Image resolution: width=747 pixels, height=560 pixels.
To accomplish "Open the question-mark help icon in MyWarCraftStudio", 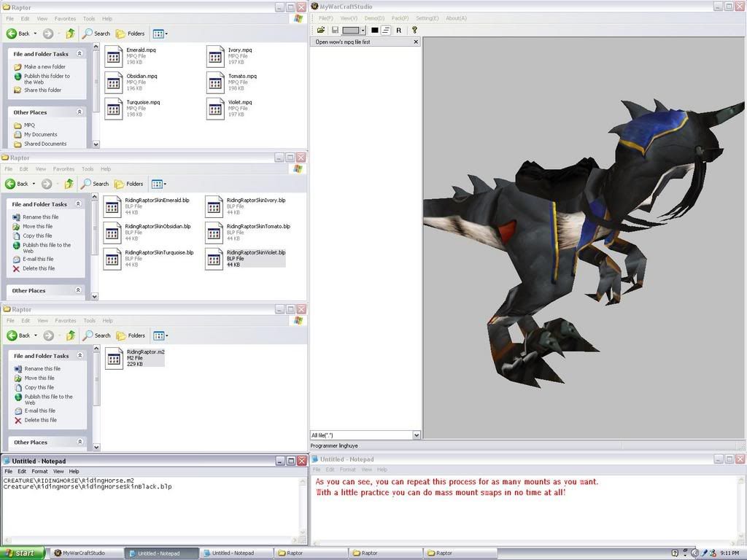I will coord(414,30).
